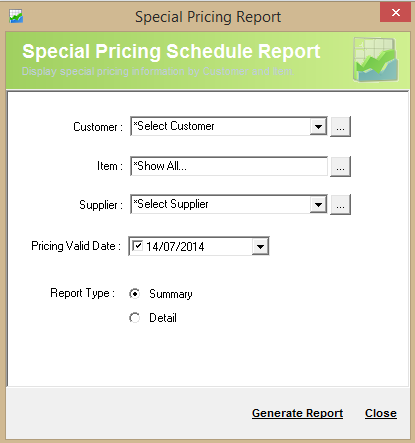Click the green chart report banner icon
The height and width of the screenshot is (443, 415).
[376, 60]
